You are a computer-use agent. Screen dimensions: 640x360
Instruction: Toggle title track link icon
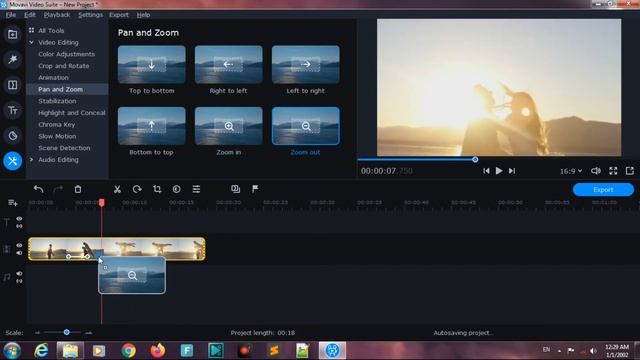(x=19, y=226)
